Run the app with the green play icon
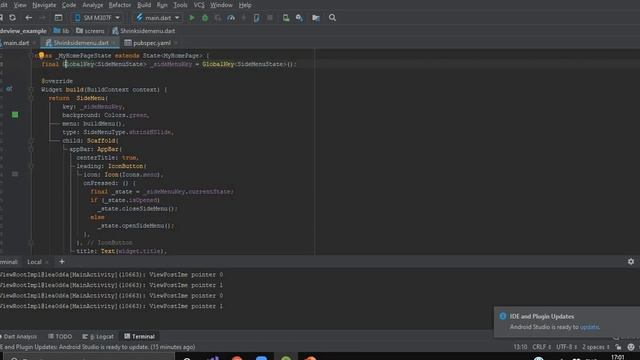The height and width of the screenshot is (360, 640). [x=191, y=18]
